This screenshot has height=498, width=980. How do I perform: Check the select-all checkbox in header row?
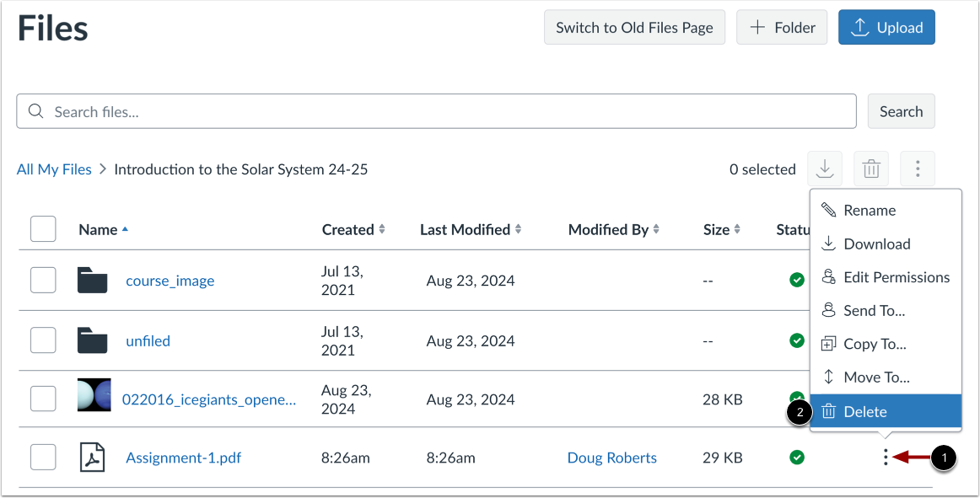(x=43, y=229)
